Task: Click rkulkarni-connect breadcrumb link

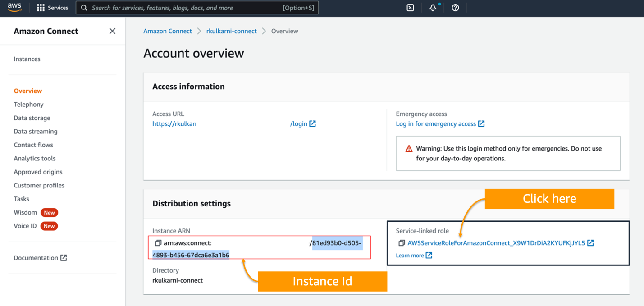Action: point(232,31)
